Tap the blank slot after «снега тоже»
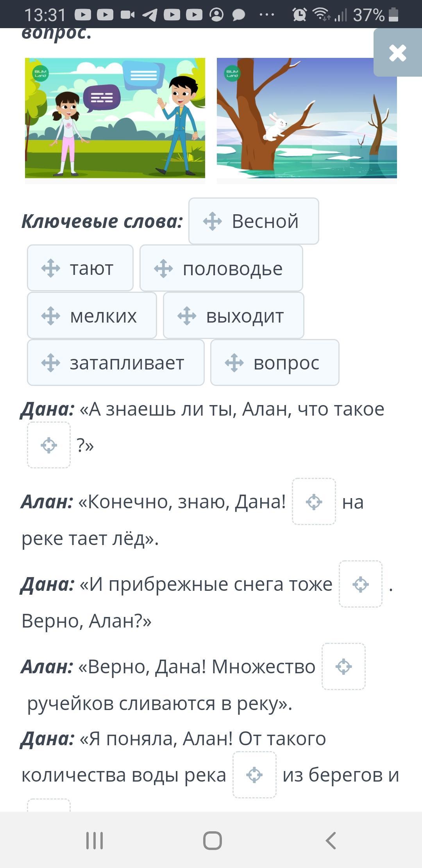Screen dimensions: 422x868 point(360,584)
